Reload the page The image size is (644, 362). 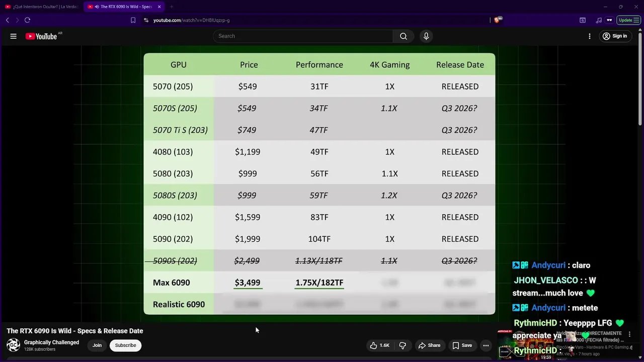[x=27, y=20]
